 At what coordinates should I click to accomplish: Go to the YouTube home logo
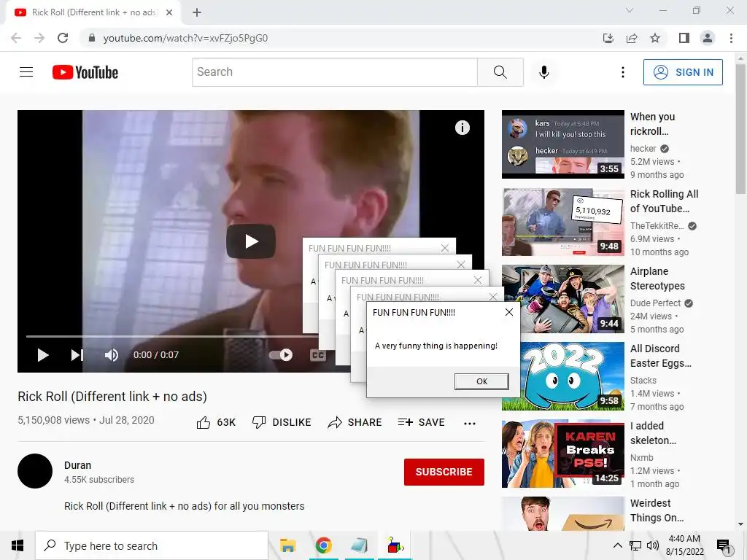(x=85, y=72)
